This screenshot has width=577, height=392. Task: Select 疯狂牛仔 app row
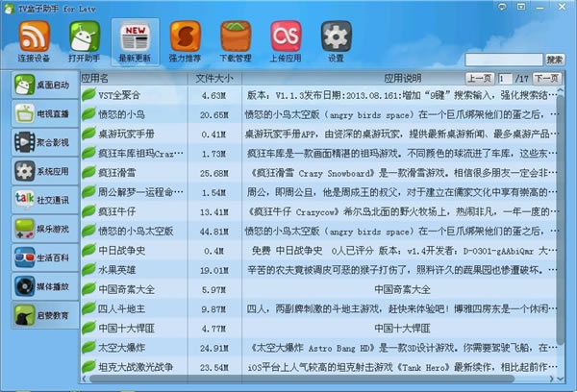[318, 211]
